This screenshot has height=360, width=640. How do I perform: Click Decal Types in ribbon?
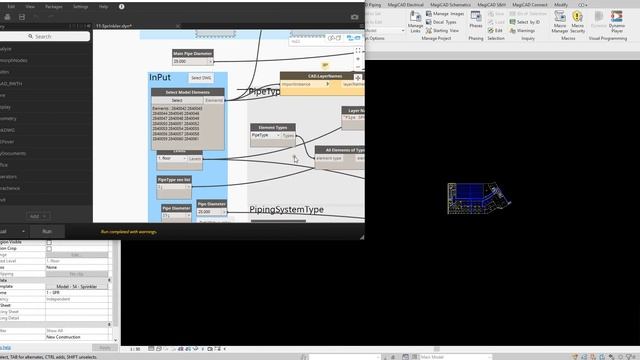[441, 22]
